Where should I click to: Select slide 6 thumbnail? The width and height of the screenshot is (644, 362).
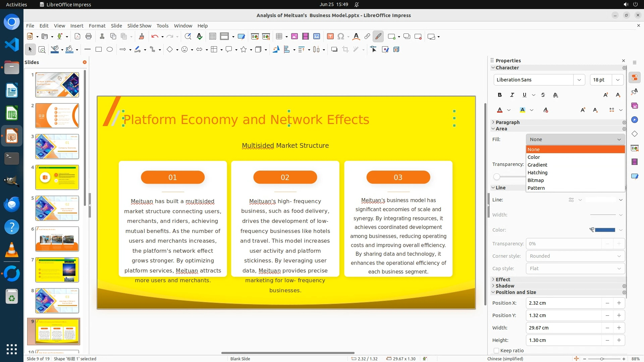tap(57, 239)
